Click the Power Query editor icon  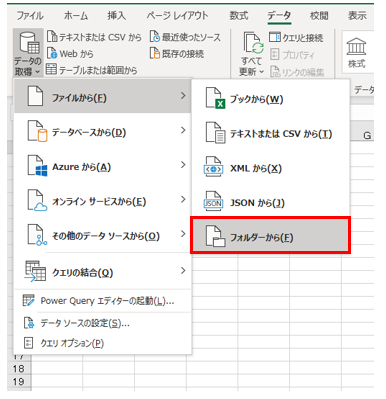tap(28, 301)
